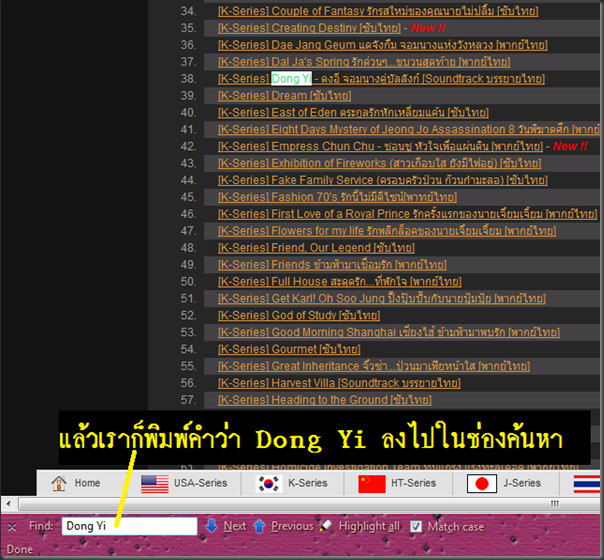Viewport: 604px width, 560px height.
Task: Open the highlighted Dong Yi link
Action: 381,79
